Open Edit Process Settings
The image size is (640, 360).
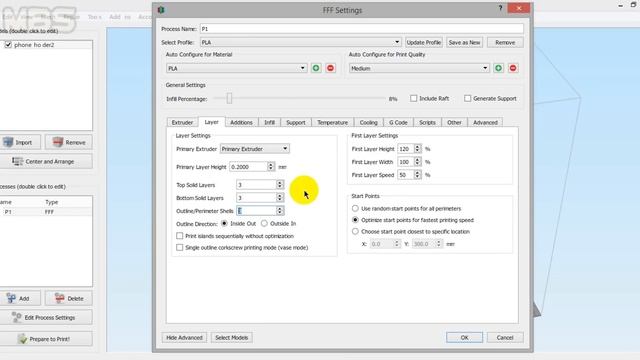46,317
